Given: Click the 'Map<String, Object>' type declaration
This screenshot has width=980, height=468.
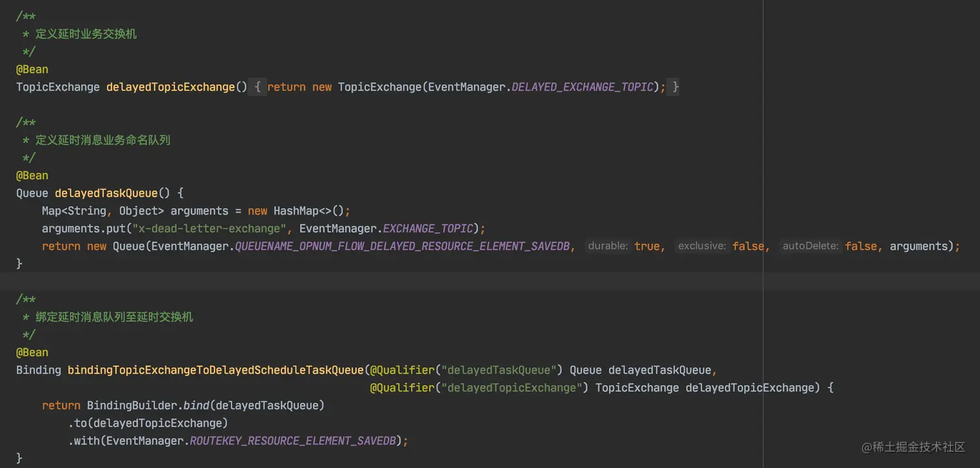Looking at the screenshot, I should point(103,211).
